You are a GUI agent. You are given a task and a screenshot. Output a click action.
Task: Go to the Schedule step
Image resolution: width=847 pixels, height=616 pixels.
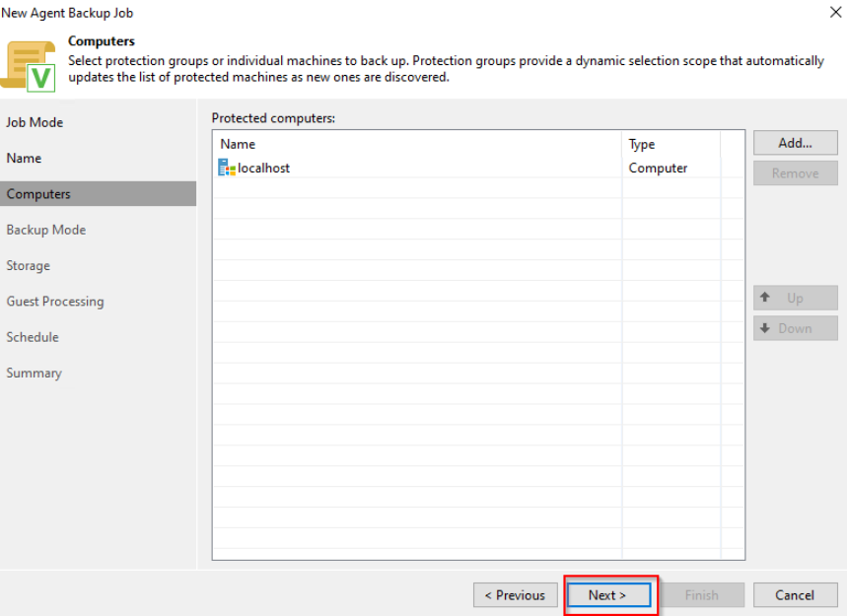pyautogui.click(x=33, y=337)
